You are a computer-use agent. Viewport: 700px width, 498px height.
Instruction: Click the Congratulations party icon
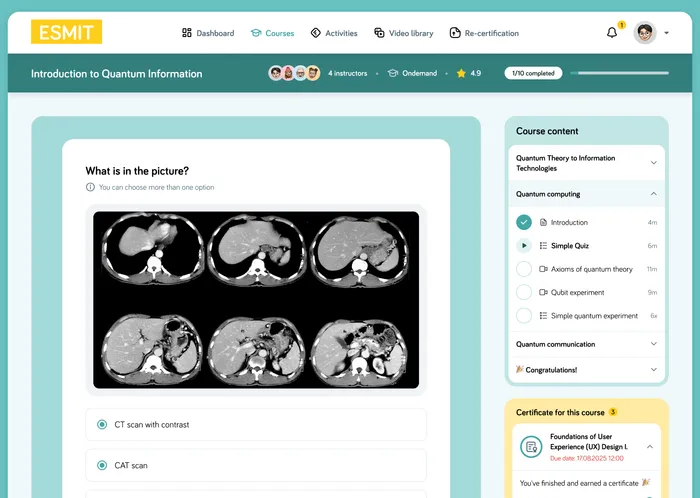[x=520, y=369]
